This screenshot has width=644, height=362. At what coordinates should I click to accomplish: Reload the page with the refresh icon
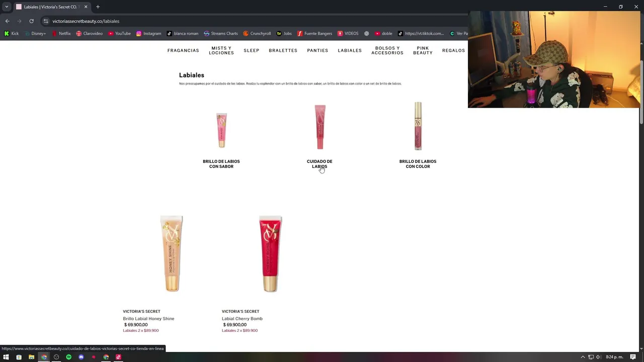[31, 21]
